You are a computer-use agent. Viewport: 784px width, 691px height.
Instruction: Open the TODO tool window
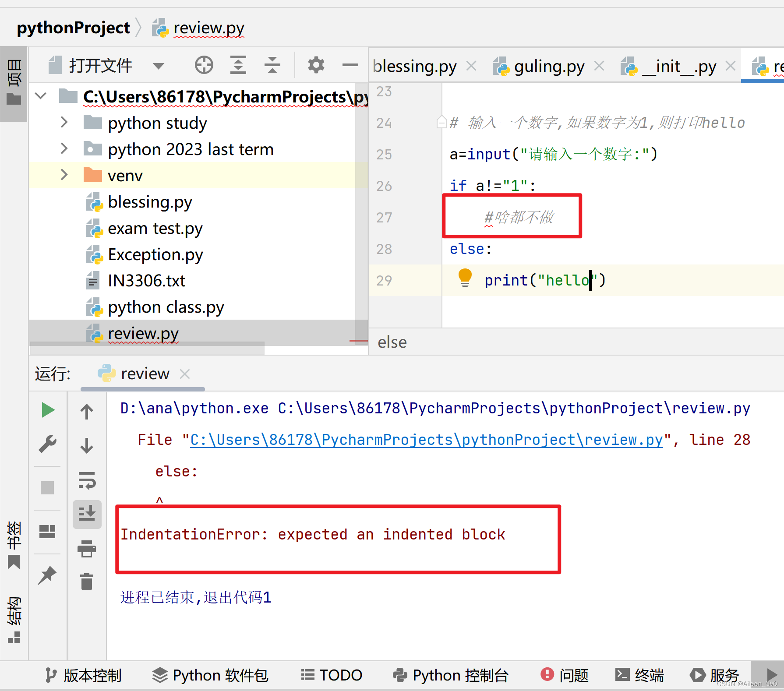(332, 675)
